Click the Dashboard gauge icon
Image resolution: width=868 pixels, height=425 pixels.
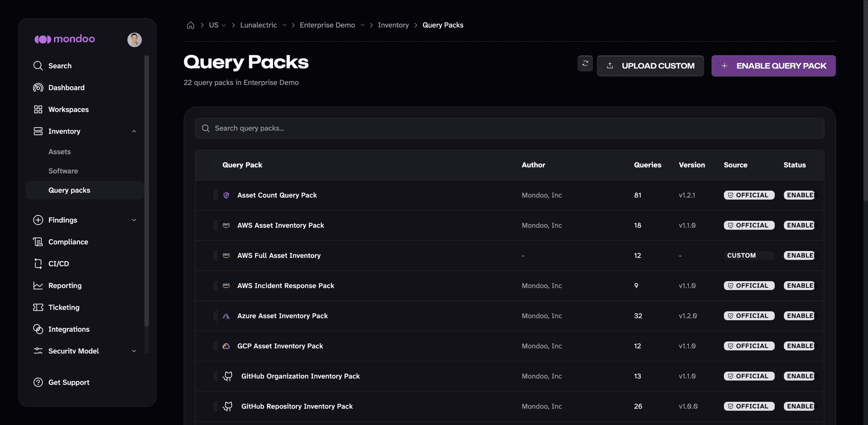point(38,87)
